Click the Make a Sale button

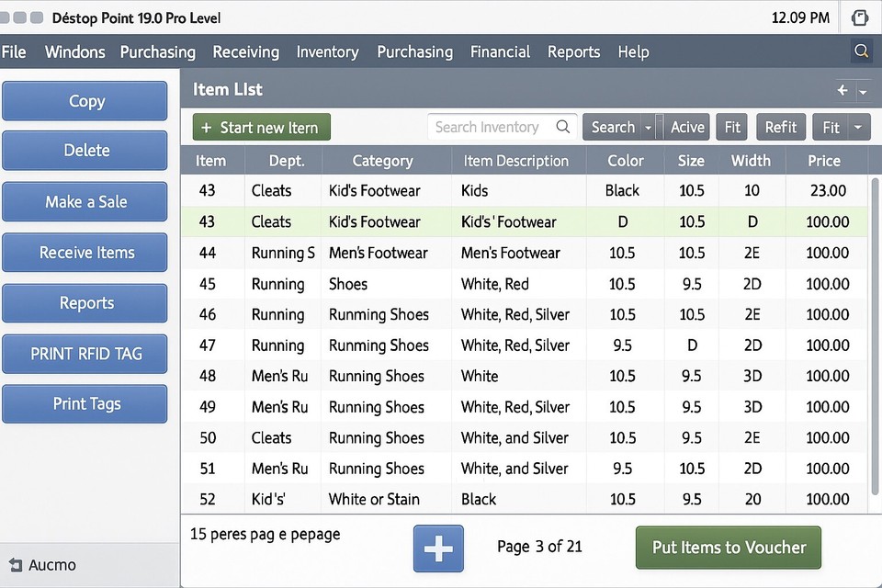pos(85,202)
